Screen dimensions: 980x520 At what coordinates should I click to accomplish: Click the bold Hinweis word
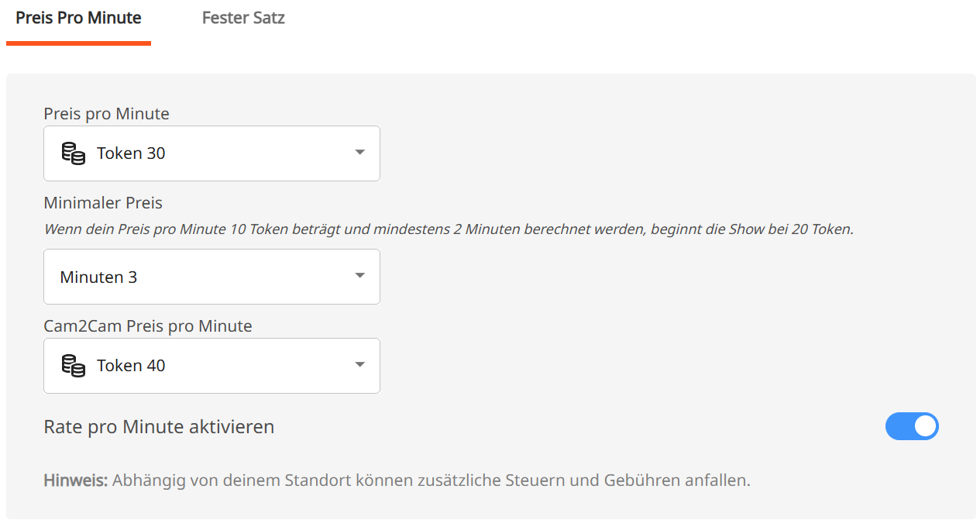click(75, 480)
